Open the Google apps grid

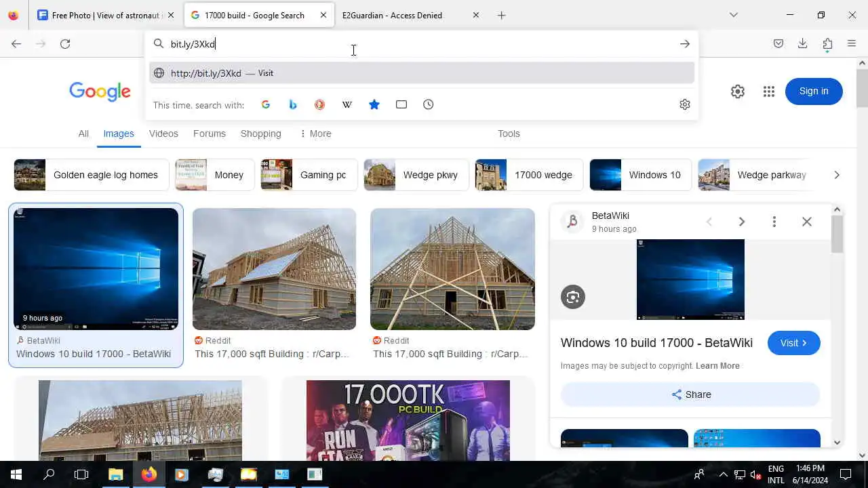(x=768, y=91)
